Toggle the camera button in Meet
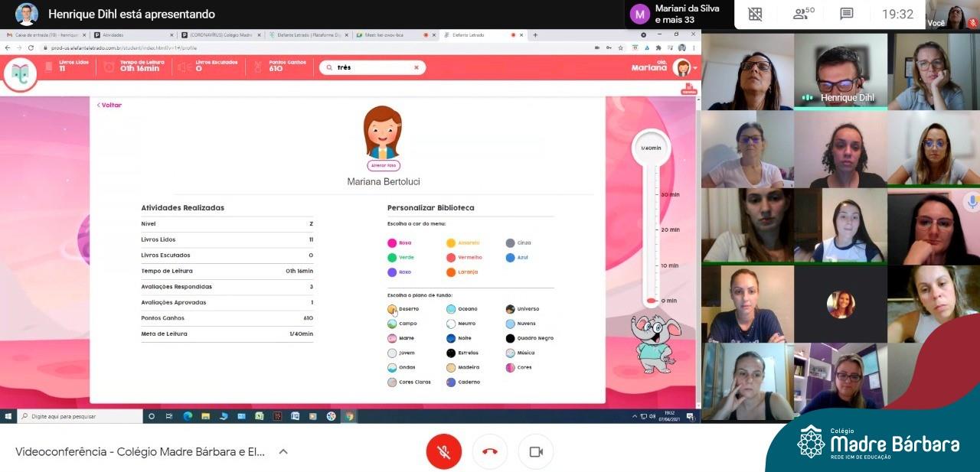 (x=536, y=451)
